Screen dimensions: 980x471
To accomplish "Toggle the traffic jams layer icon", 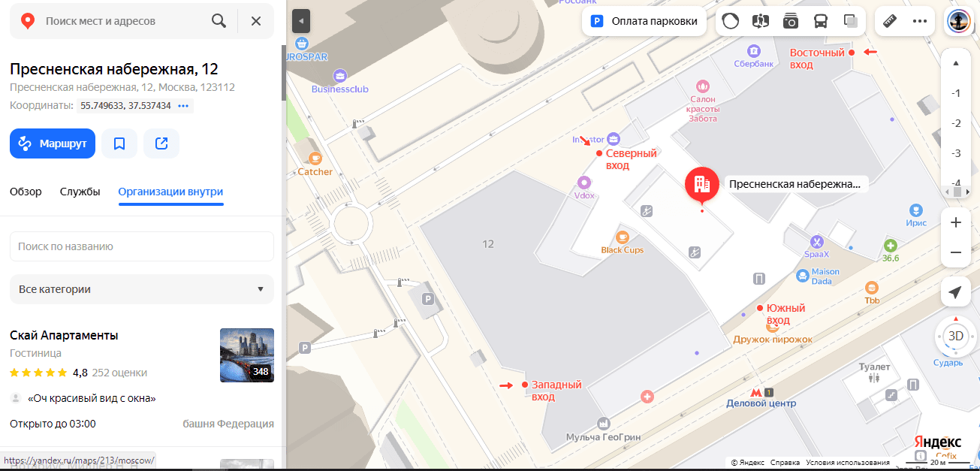I will point(730,21).
